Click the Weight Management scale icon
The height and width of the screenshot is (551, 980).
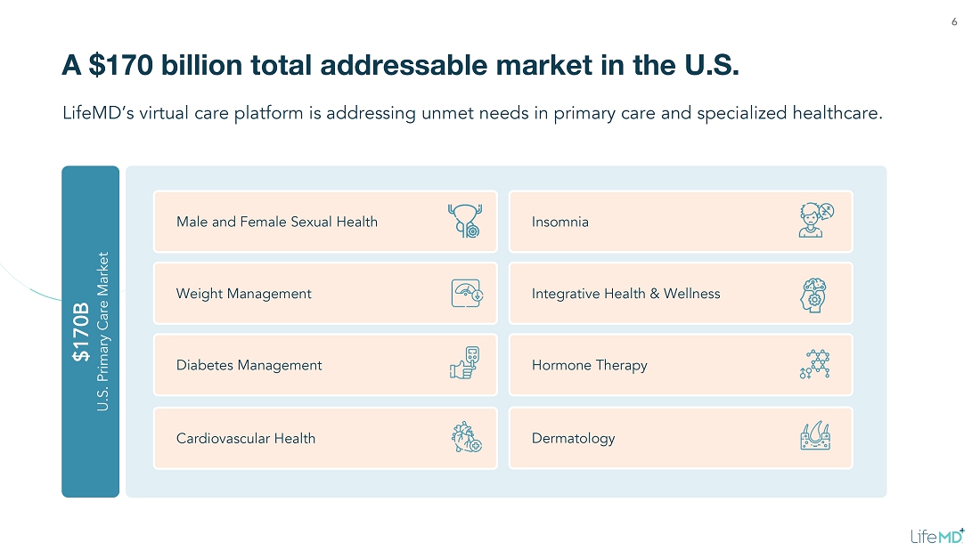tap(467, 294)
